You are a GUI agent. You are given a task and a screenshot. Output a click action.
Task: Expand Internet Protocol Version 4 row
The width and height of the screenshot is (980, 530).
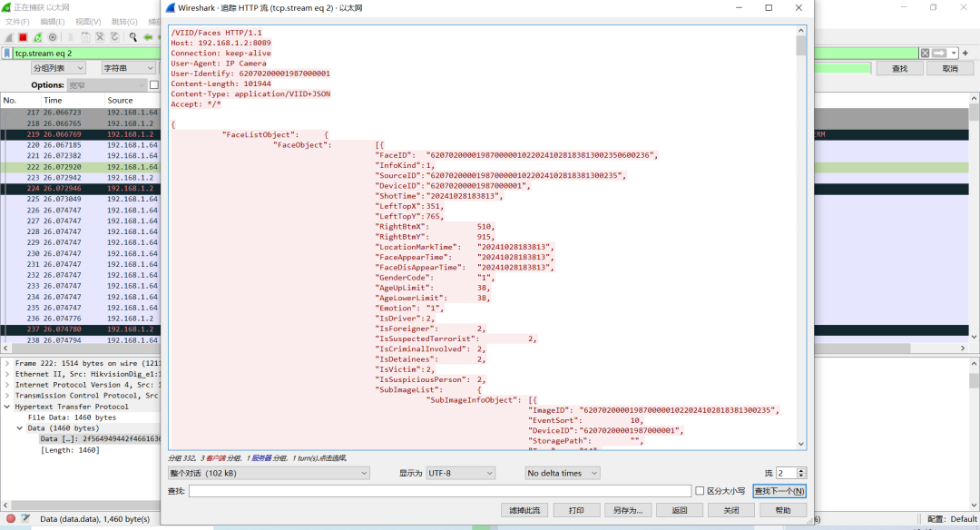(x=7, y=385)
